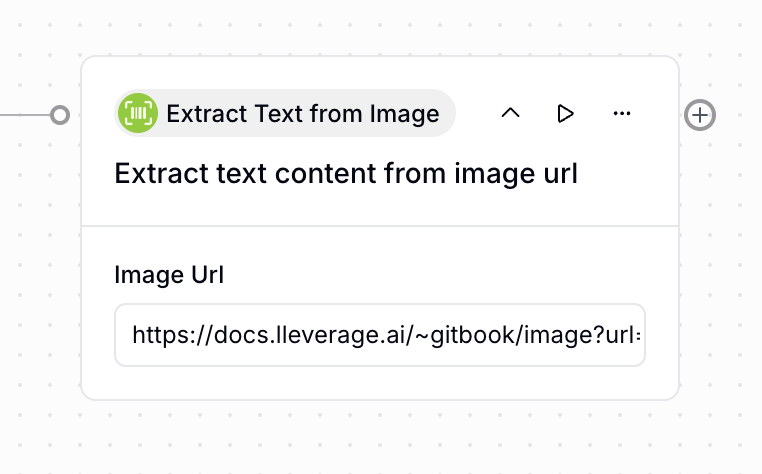Viewport: 762px width, 474px height.
Task: Click the node's left input connector circle
Action: click(x=60, y=115)
